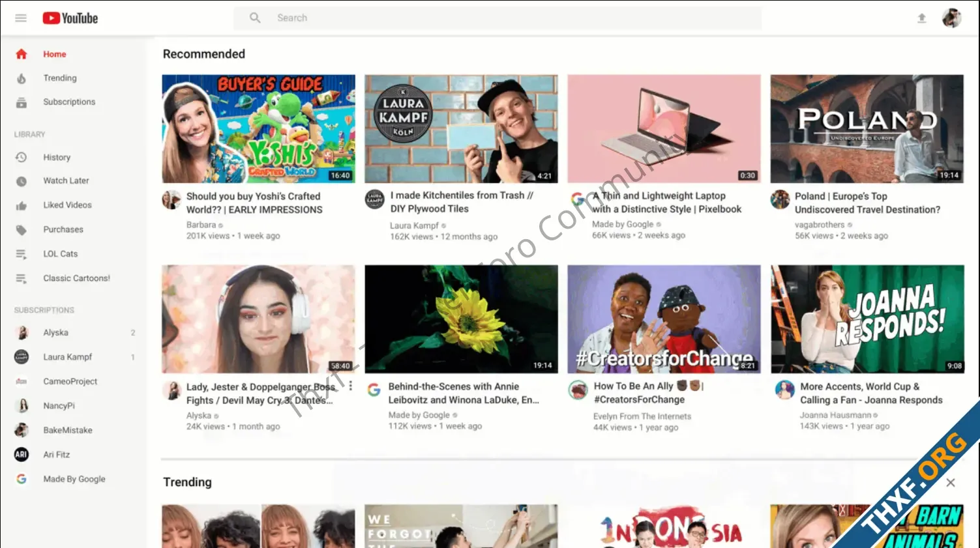The width and height of the screenshot is (980, 548).
Task: Click Alyska channel avatar in sidebar
Action: (22, 333)
